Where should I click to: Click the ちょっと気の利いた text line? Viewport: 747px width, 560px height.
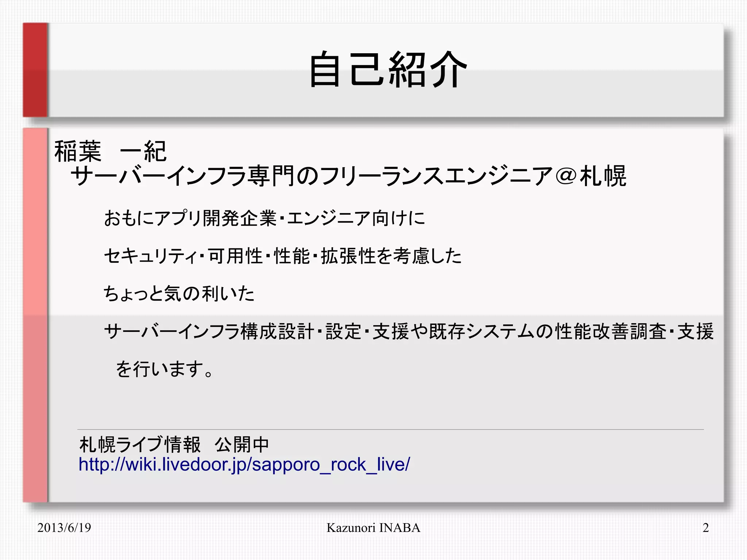[x=179, y=294]
